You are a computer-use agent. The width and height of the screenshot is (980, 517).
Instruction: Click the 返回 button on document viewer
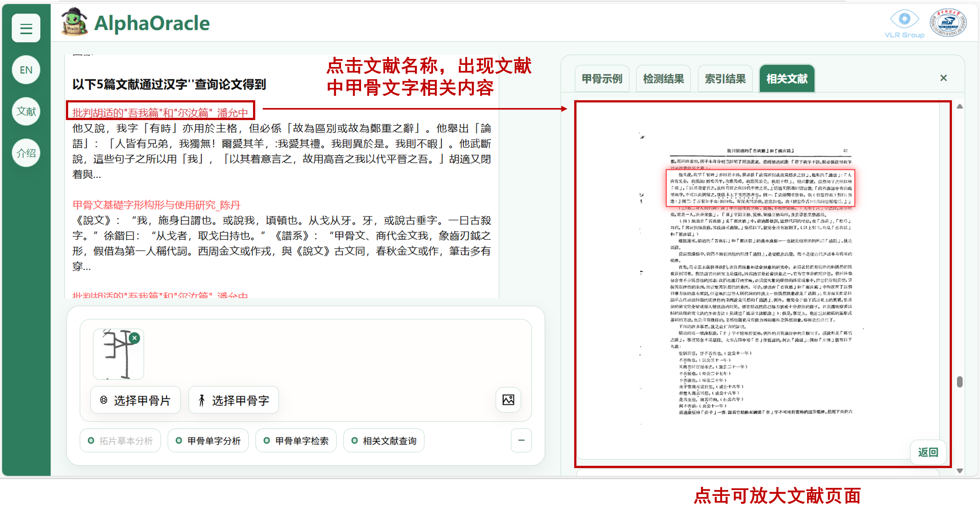point(928,452)
